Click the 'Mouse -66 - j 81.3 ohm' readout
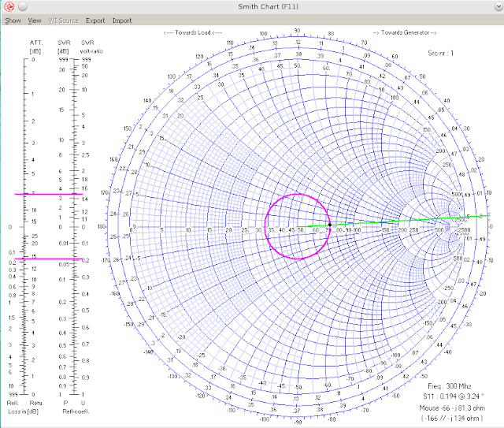The image size is (504, 428). (x=452, y=408)
